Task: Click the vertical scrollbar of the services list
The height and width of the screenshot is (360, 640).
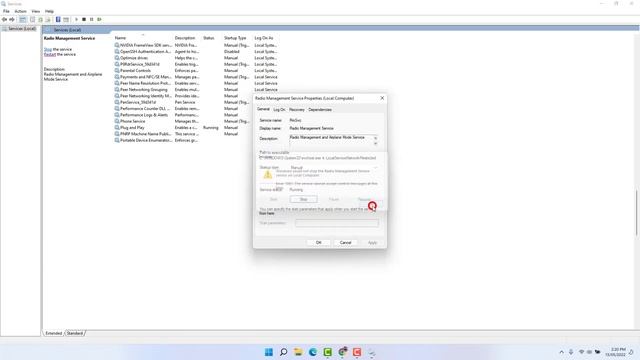Action: (x=636, y=212)
